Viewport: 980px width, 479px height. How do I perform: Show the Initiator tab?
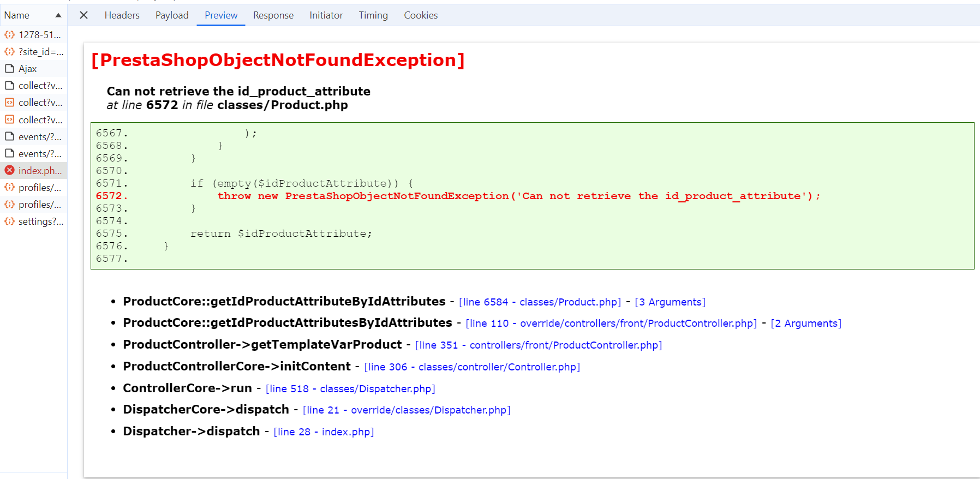[x=326, y=15]
